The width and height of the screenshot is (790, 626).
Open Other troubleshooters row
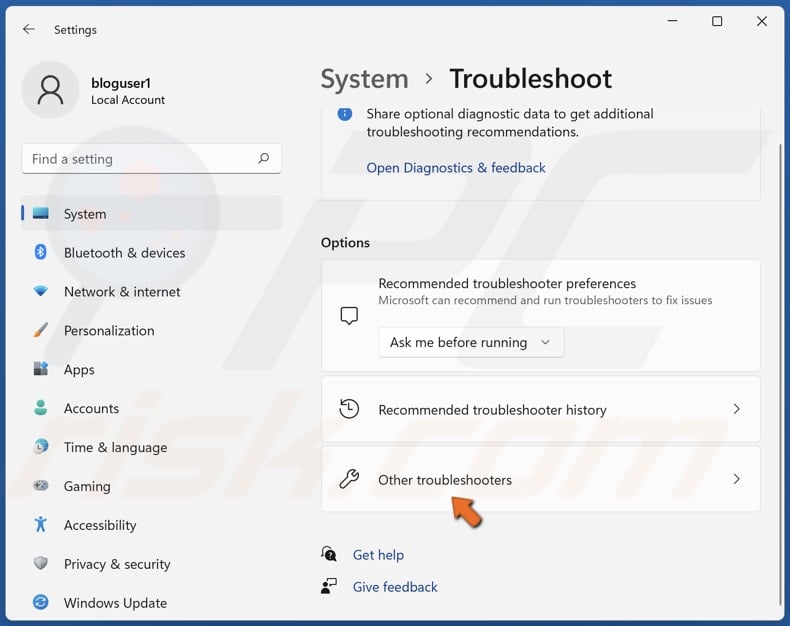point(541,479)
